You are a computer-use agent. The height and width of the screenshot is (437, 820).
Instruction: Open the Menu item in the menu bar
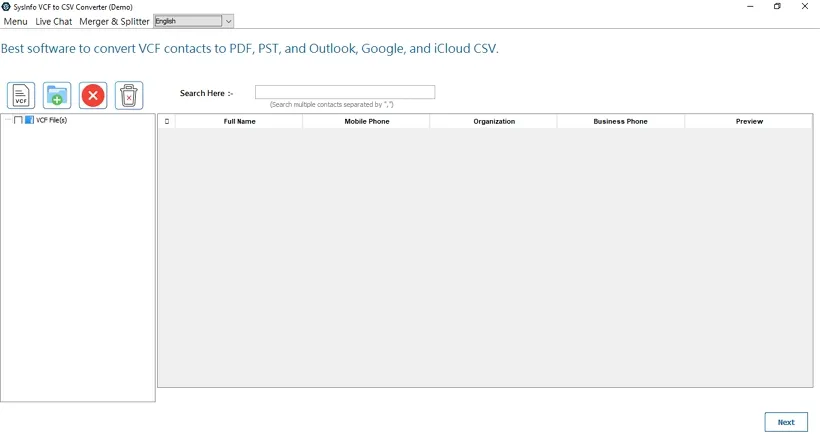pos(15,21)
